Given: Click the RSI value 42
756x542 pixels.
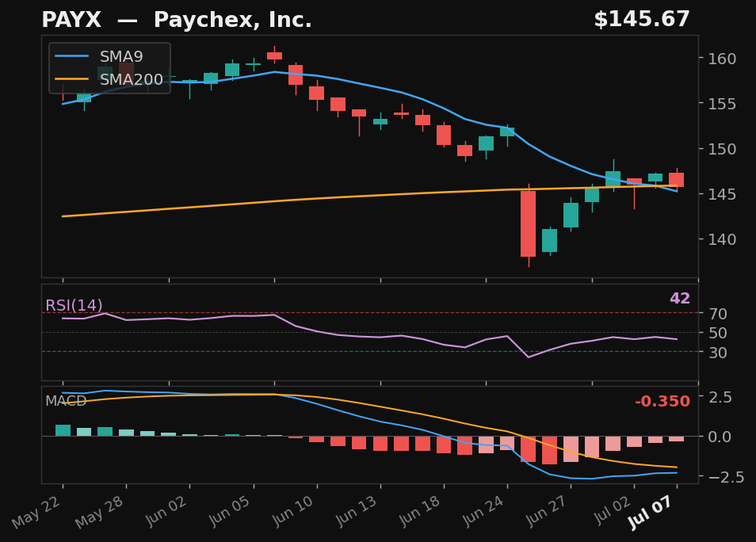Looking at the screenshot, I should pyautogui.click(x=680, y=299).
